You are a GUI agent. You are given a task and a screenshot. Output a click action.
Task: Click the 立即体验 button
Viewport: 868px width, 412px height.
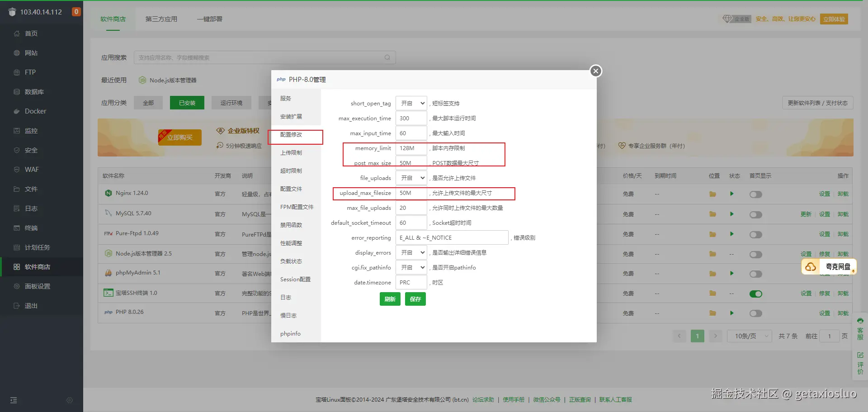834,19
